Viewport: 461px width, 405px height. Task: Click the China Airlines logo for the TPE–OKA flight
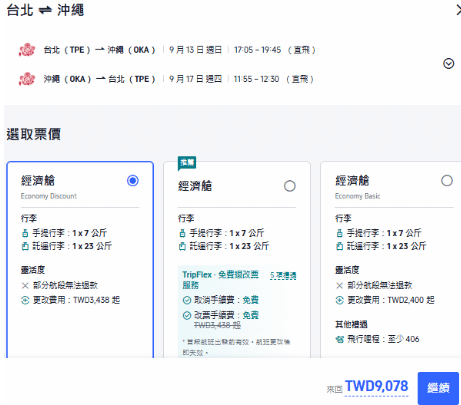coord(27,50)
